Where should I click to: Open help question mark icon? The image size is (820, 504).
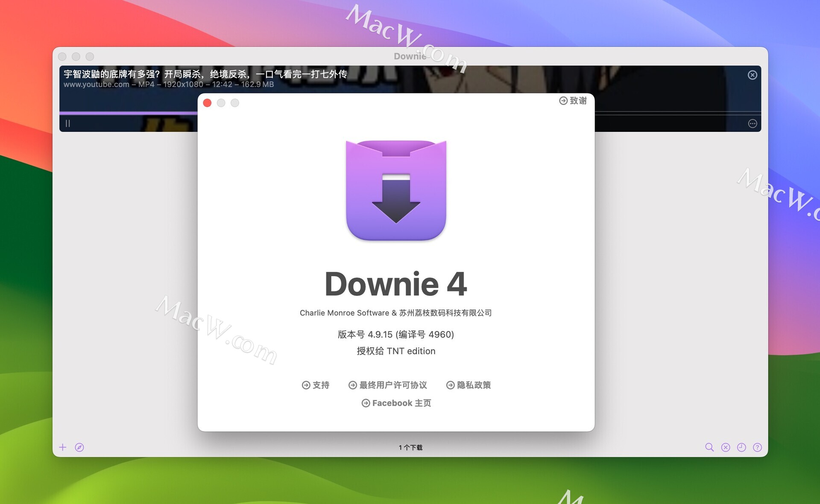[757, 447]
